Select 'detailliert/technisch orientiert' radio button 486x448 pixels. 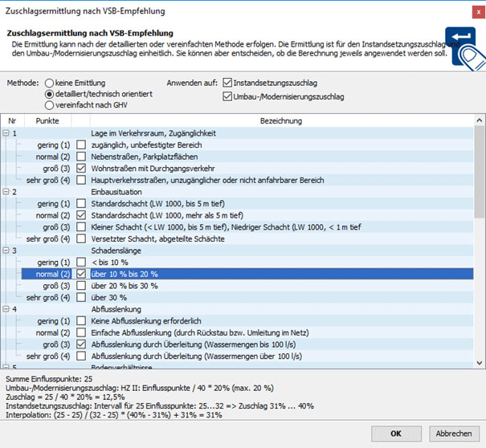pyautogui.click(x=49, y=94)
